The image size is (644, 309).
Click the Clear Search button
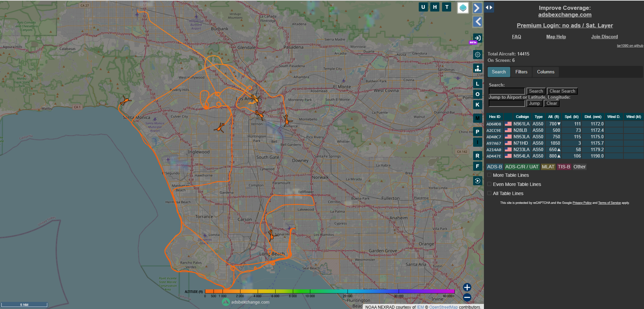coord(562,91)
